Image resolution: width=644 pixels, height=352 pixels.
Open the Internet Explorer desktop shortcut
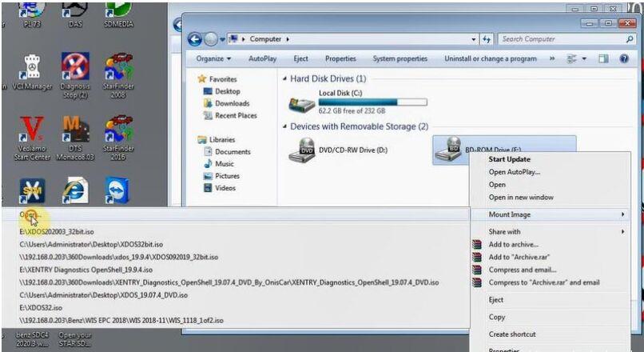(75, 191)
